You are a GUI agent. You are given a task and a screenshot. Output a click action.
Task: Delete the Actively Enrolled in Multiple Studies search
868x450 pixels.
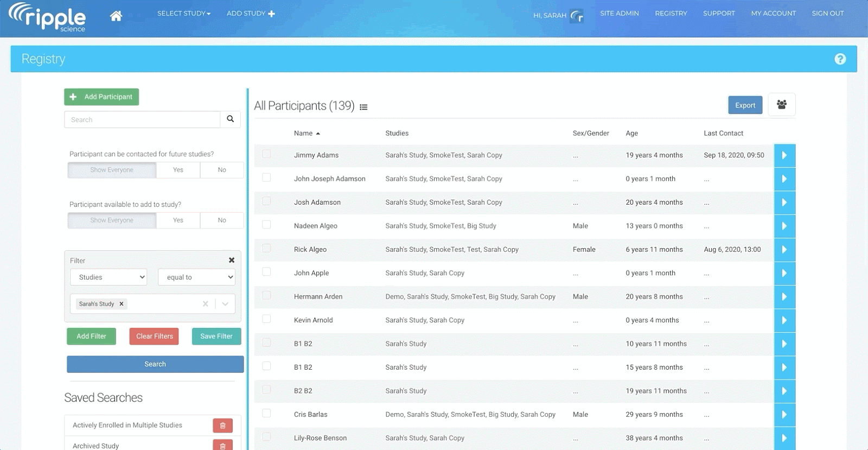[222, 426]
